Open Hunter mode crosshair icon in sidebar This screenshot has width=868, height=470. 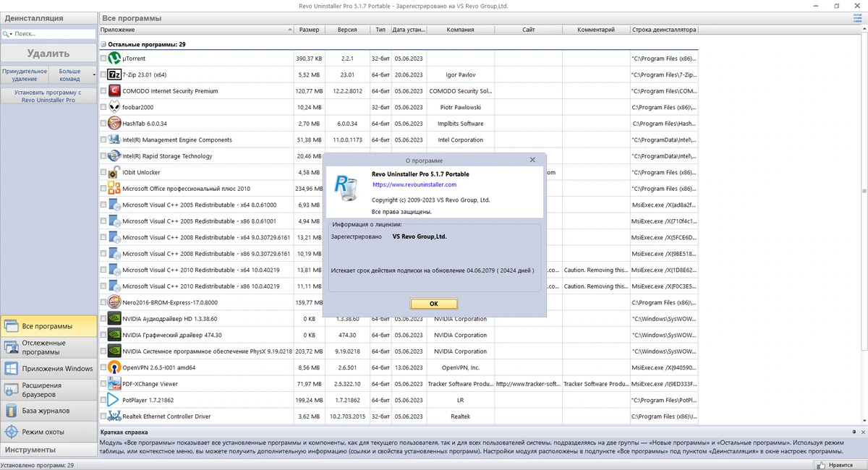click(11, 432)
